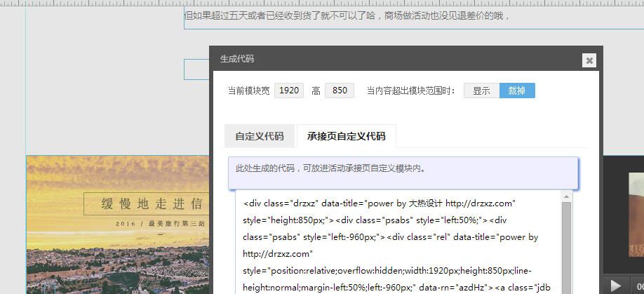Viewport: 644px width, 294px height.
Task: Click the module width field showing 1920
Action: click(x=289, y=91)
